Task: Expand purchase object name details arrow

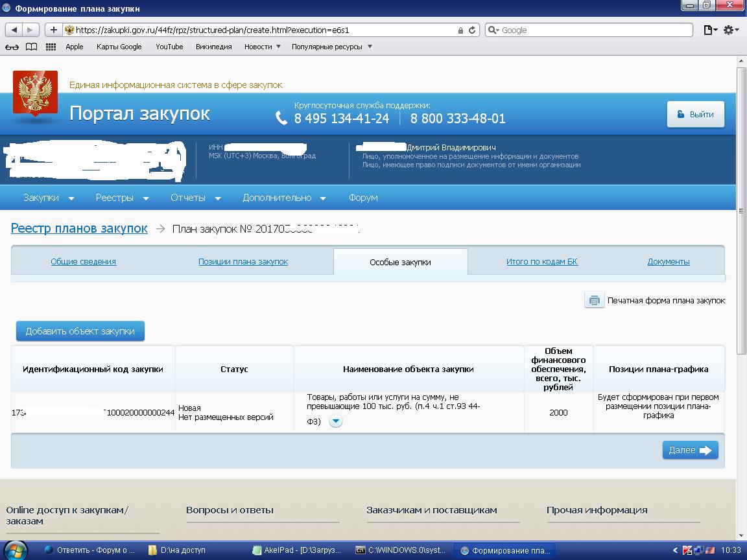Action: pos(335,422)
